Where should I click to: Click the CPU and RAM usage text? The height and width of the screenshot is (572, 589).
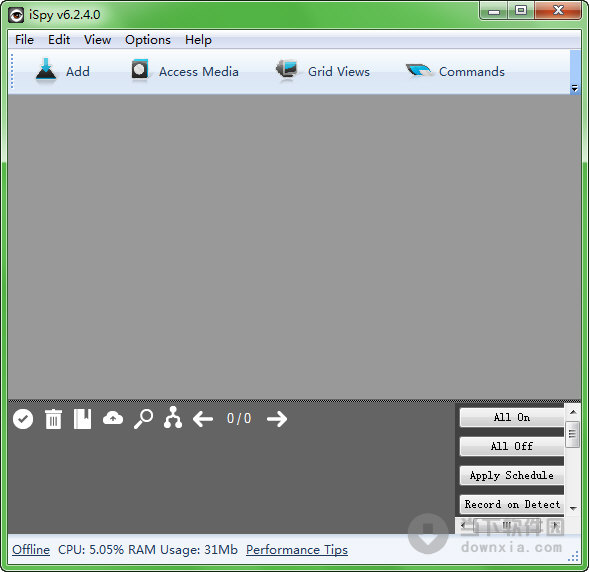point(148,549)
